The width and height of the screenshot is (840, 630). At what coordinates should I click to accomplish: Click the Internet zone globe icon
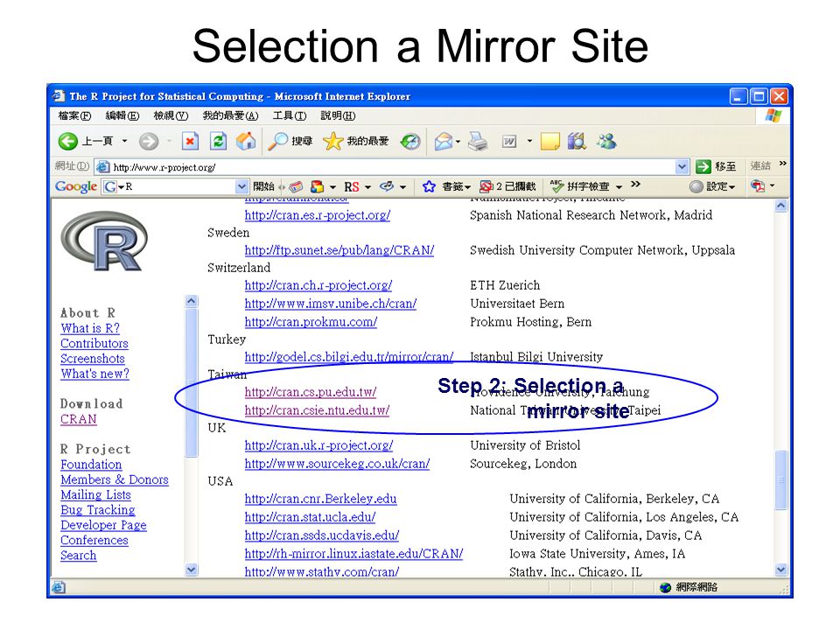tap(665, 588)
